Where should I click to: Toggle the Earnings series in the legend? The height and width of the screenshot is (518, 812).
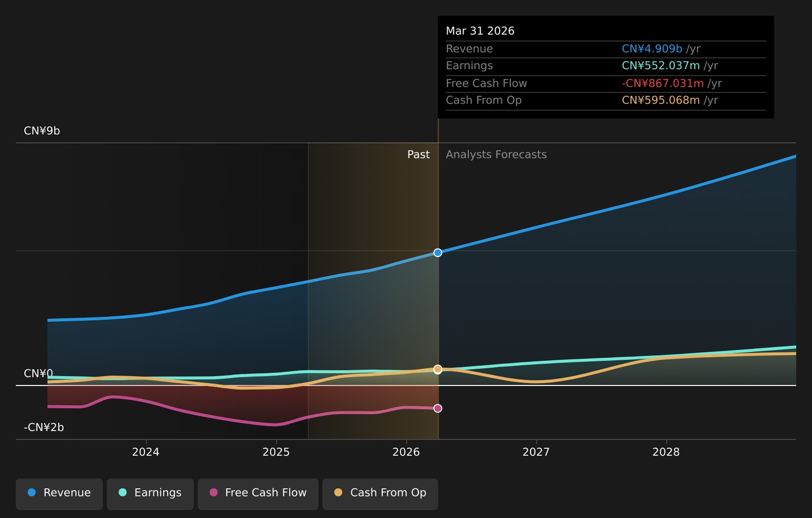(150, 494)
